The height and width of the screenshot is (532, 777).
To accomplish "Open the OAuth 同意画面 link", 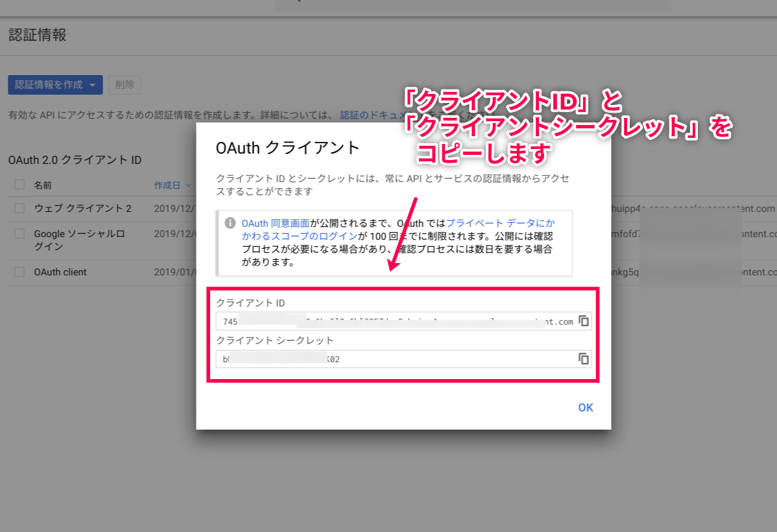I will 276,223.
